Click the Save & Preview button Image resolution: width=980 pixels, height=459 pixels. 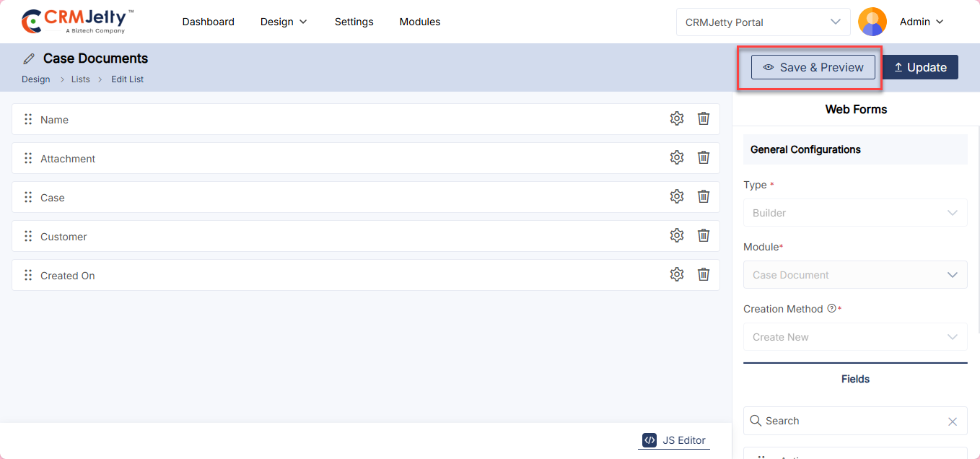click(x=813, y=67)
